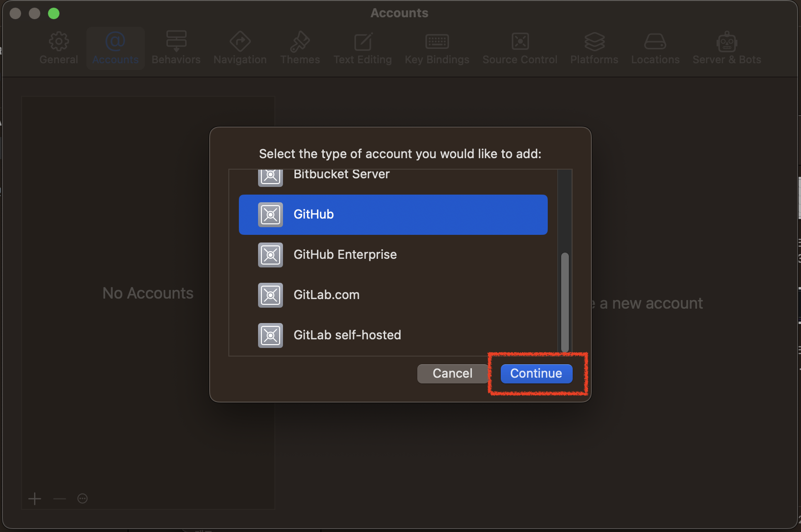Viewport: 801px width, 532px height.
Task: Click the icon beside GitHub Enterprise
Action: pyautogui.click(x=271, y=255)
